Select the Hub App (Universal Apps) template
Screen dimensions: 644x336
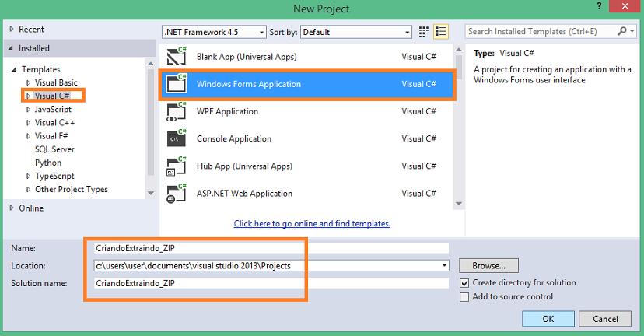pos(307,166)
